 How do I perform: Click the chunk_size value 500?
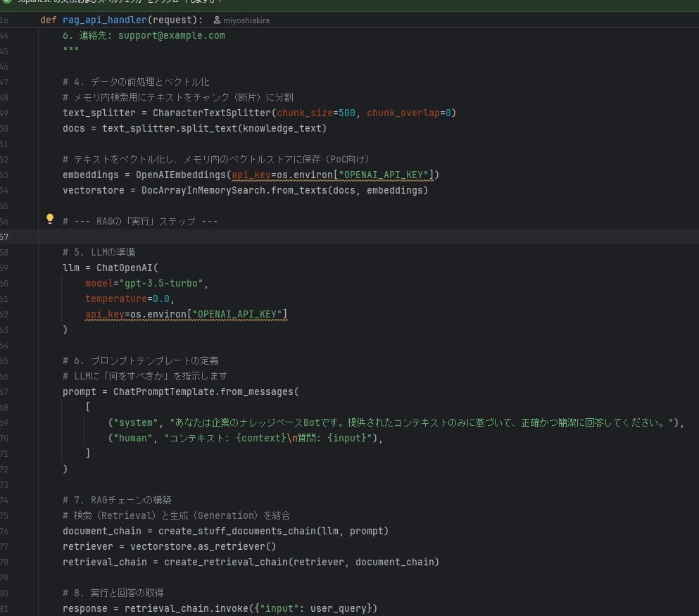point(347,113)
